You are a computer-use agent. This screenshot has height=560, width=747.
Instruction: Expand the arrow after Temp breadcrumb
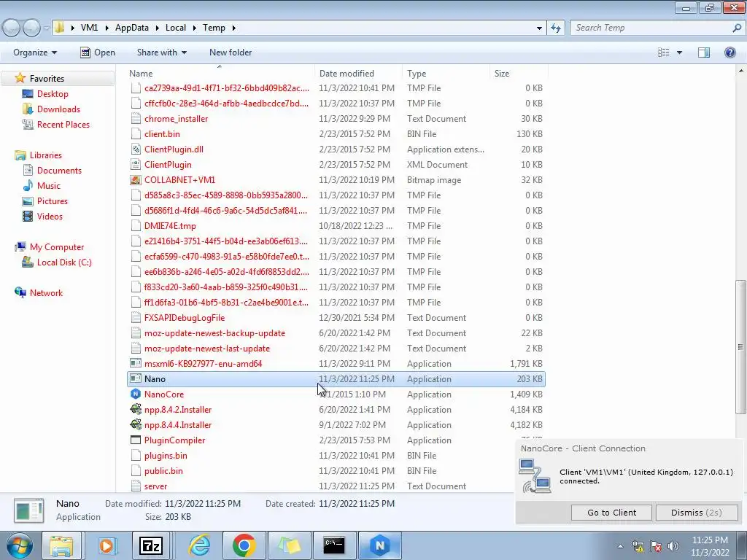coord(234,28)
